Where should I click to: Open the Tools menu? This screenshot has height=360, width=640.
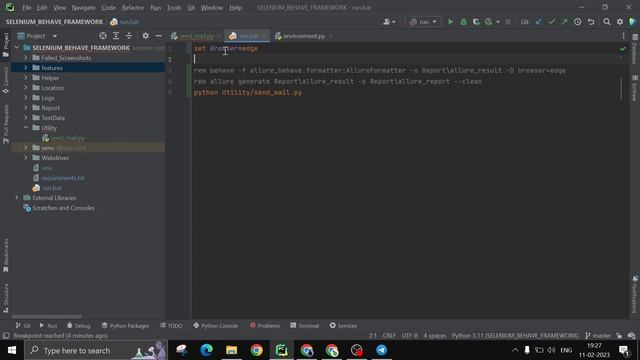[174, 8]
